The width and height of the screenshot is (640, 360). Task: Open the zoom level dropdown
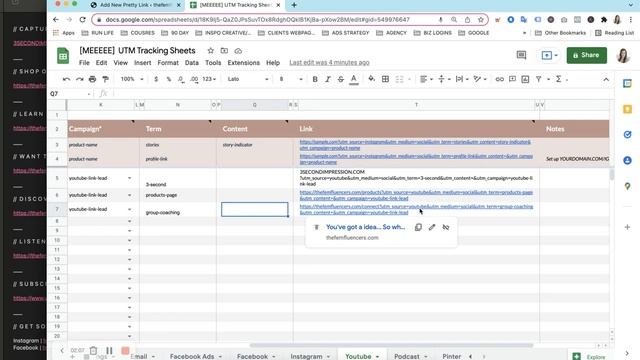(x=132, y=79)
